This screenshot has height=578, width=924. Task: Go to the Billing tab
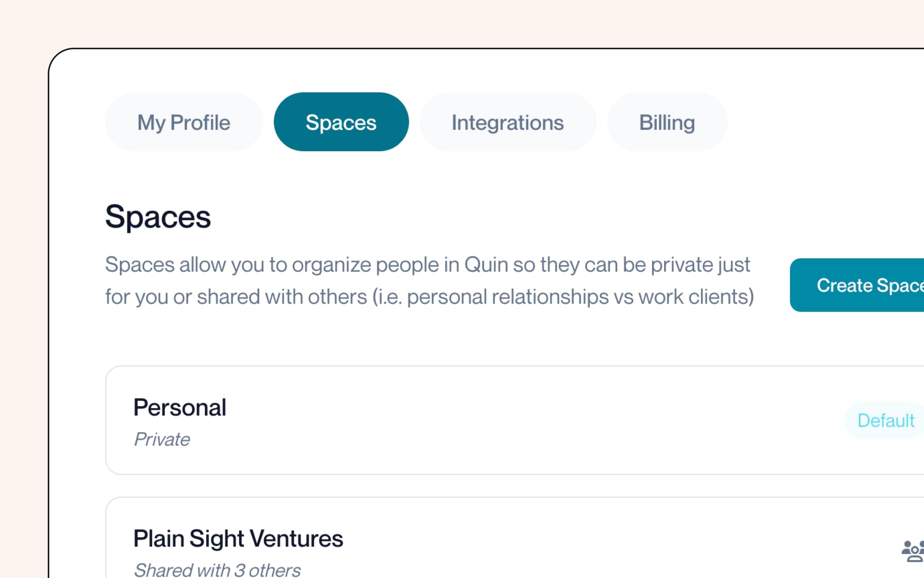click(667, 122)
